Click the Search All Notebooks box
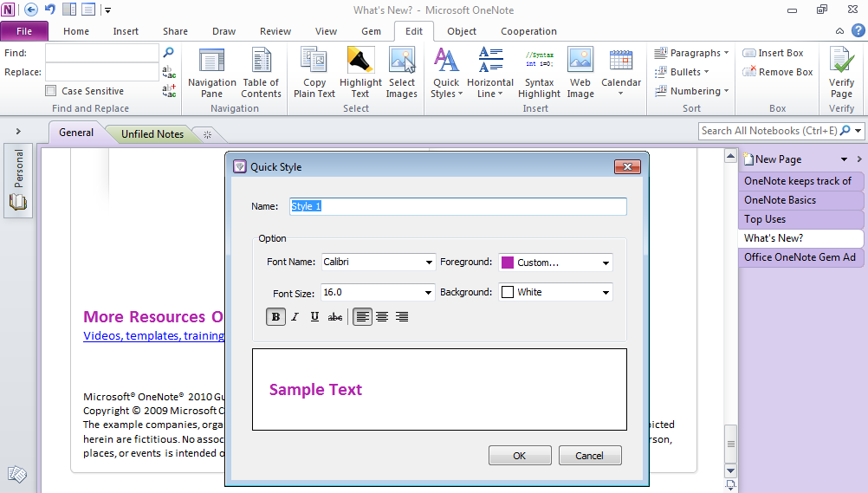868x493 pixels. coord(769,132)
